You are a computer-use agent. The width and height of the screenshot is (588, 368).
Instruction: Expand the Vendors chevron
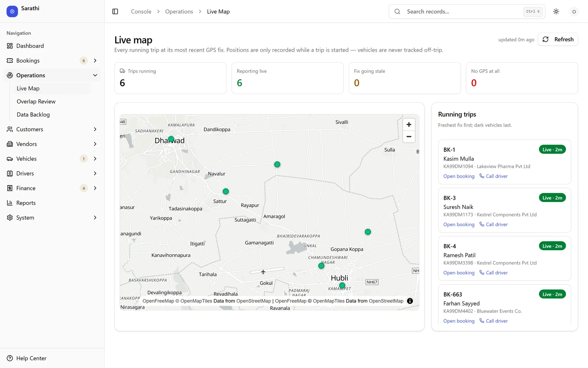[95, 144]
